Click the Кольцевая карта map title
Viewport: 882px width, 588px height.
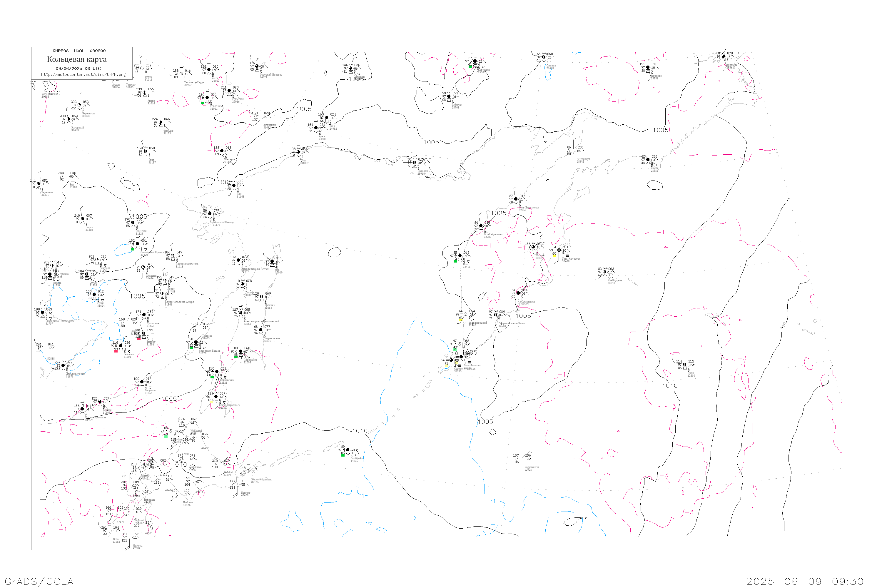coord(77,59)
